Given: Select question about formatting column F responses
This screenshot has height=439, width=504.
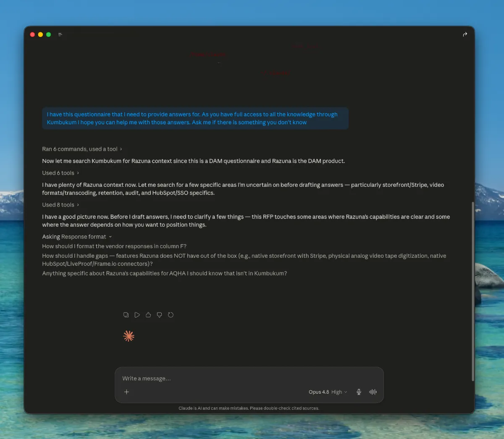Looking at the screenshot, I should tap(114, 246).
